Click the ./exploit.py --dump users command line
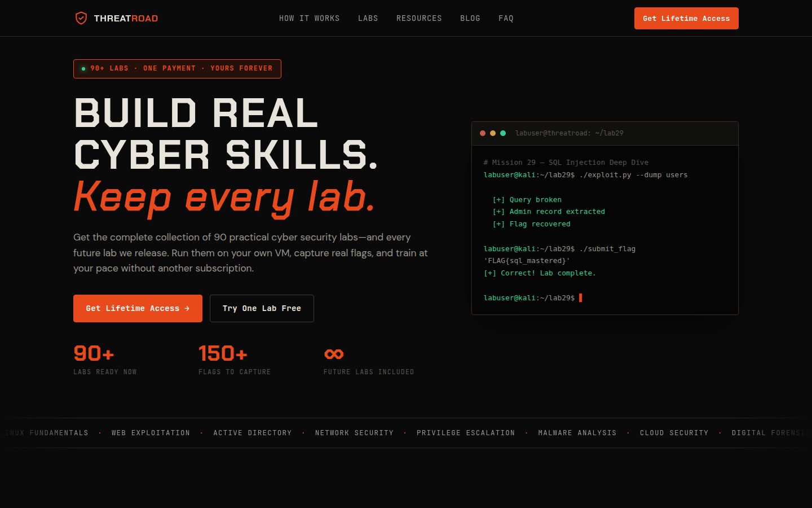Screen dimensions: 812x508 (585, 175)
